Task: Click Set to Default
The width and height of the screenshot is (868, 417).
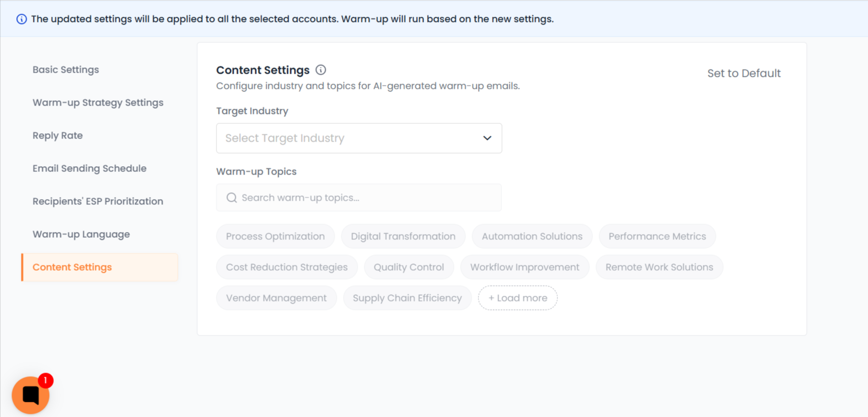Action: click(744, 73)
